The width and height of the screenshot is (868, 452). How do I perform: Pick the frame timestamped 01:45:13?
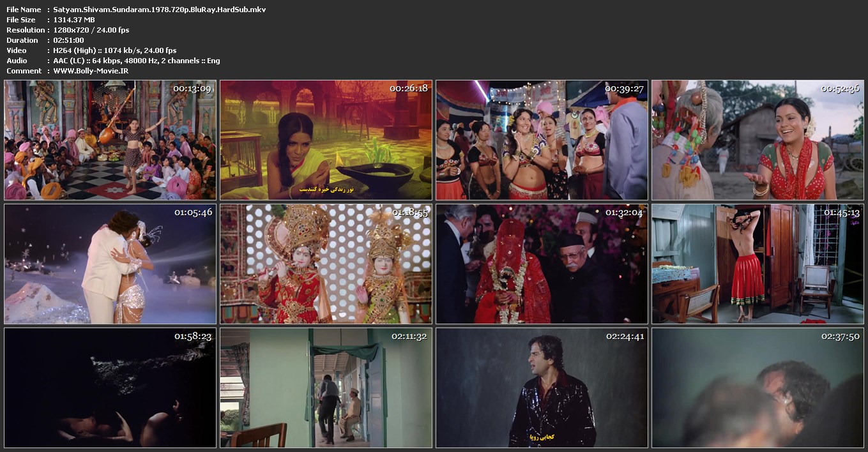point(758,264)
